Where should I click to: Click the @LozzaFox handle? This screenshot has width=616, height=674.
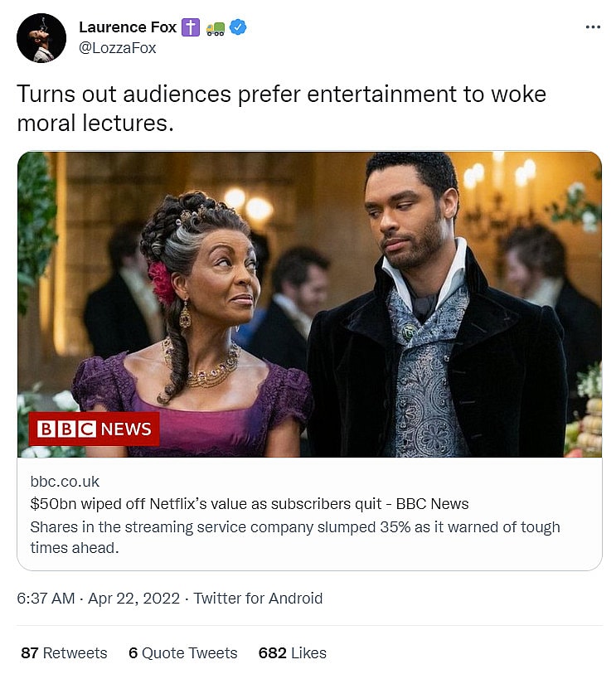tap(117, 48)
